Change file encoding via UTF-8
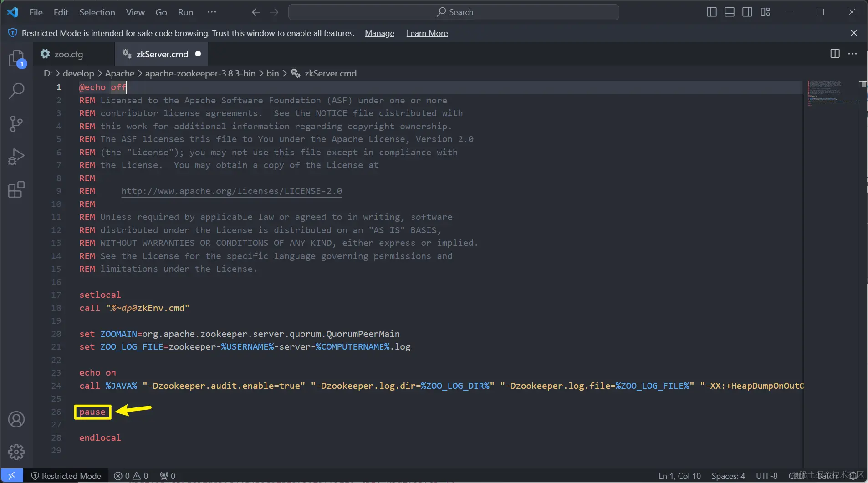 (x=767, y=476)
